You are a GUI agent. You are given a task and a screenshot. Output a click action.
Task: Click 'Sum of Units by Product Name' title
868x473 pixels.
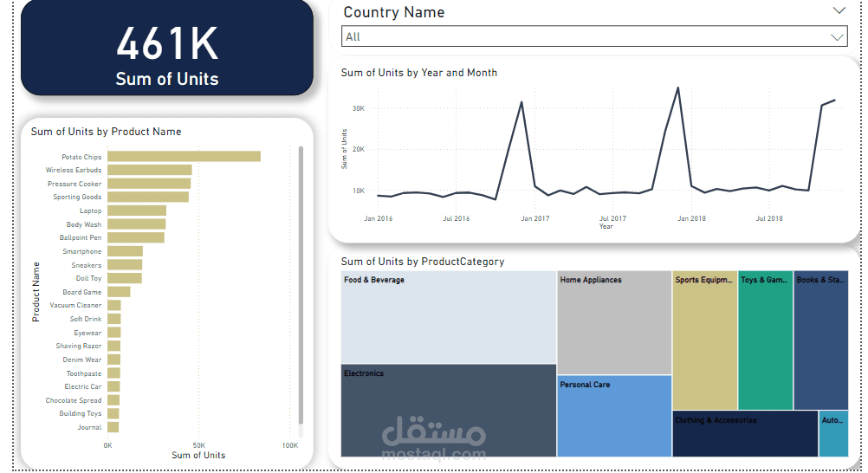pos(106,132)
